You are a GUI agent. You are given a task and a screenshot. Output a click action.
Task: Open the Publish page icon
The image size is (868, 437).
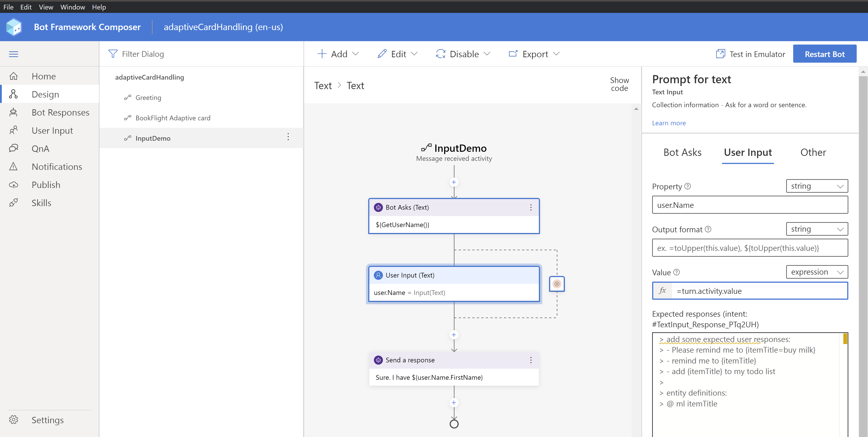[x=14, y=185]
